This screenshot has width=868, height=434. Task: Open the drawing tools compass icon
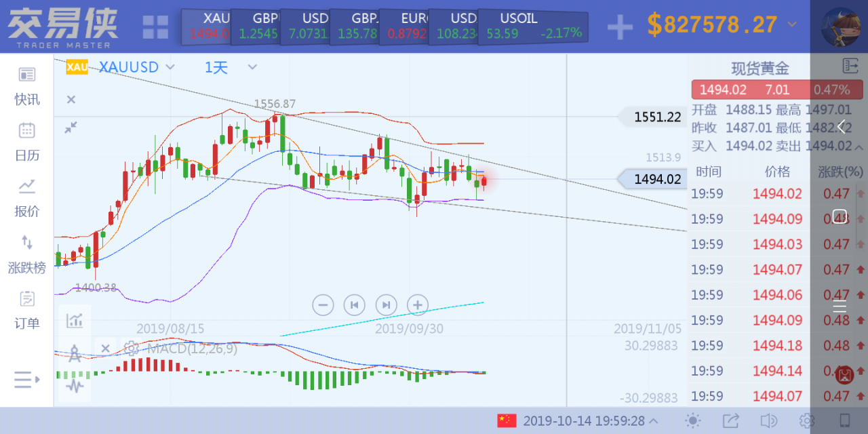click(75, 353)
